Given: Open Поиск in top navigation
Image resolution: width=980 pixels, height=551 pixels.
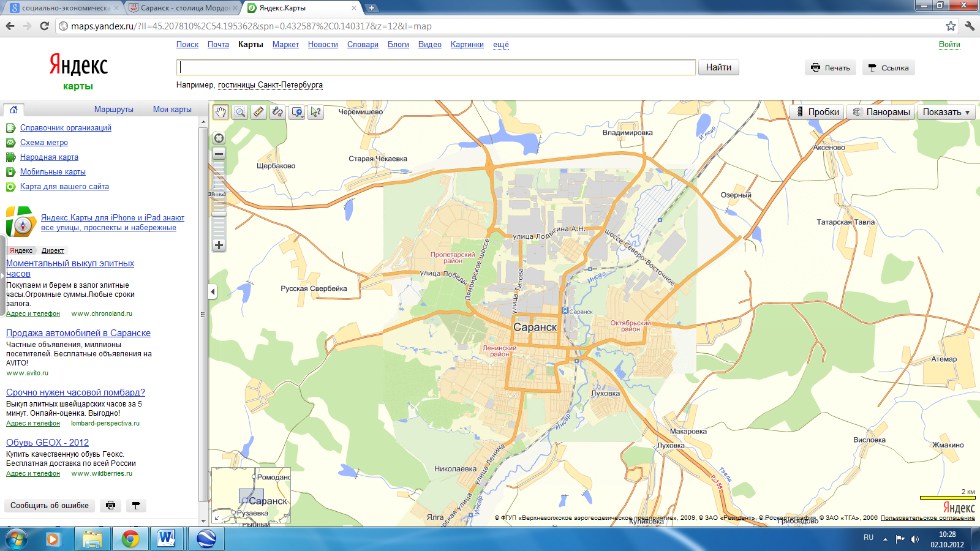Looking at the screenshot, I should [x=187, y=45].
